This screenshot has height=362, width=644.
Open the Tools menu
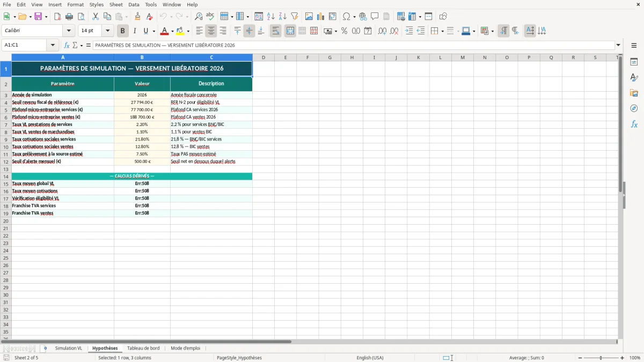pos(151,4)
